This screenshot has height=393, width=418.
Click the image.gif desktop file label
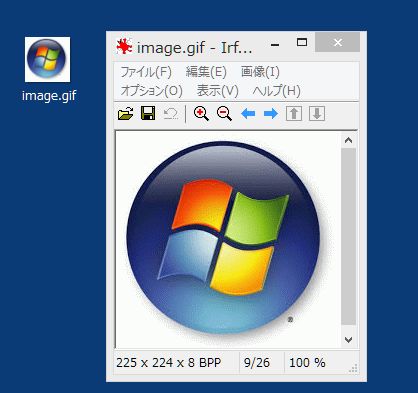point(49,96)
